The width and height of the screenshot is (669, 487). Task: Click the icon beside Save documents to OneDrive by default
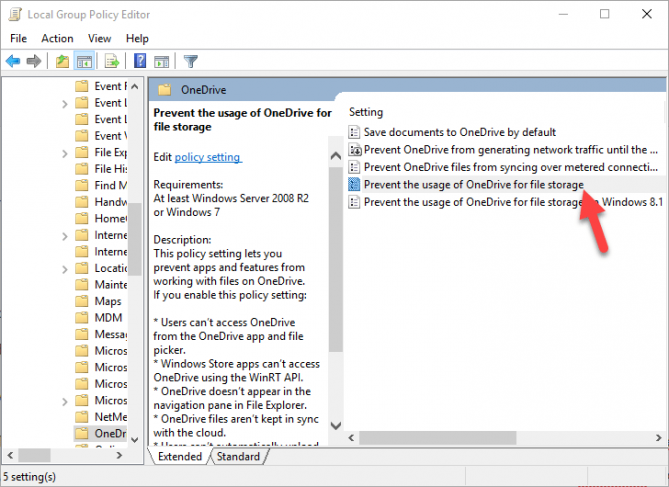tap(354, 132)
